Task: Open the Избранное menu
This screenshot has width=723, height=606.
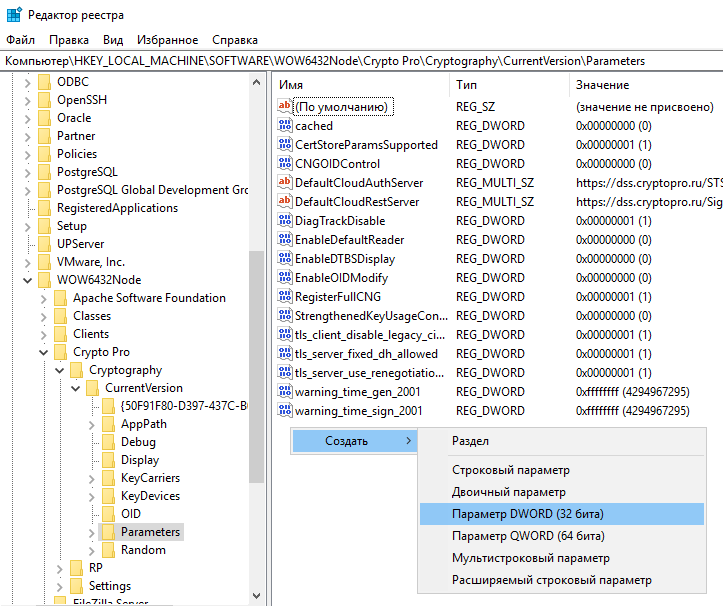Action: pyautogui.click(x=167, y=40)
